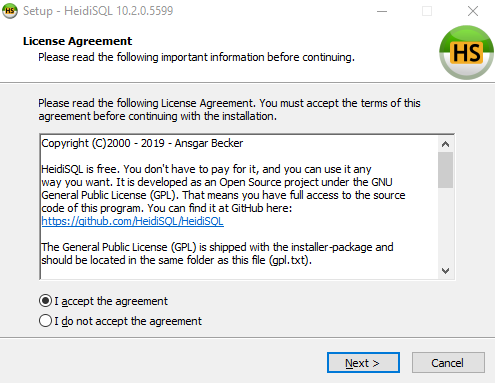This screenshot has width=495, height=383.
Task: Abort installation with the Cancel button
Action: 448,363
